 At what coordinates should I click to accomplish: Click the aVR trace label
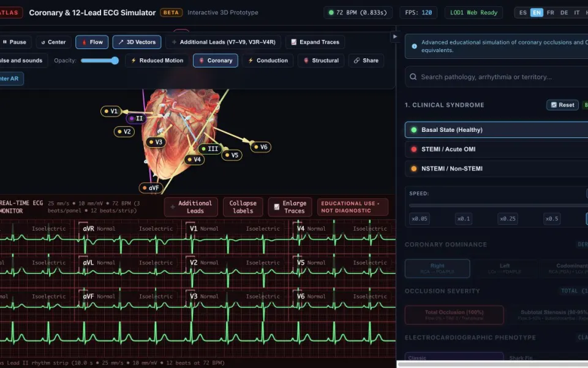tap(88, 228)
